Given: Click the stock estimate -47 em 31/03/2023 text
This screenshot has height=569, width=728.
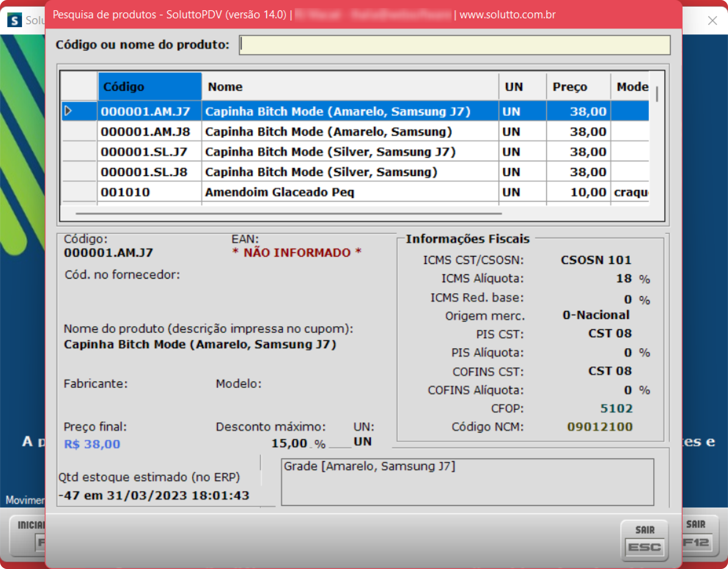Looking at the screenshot, I should [154, 495].
